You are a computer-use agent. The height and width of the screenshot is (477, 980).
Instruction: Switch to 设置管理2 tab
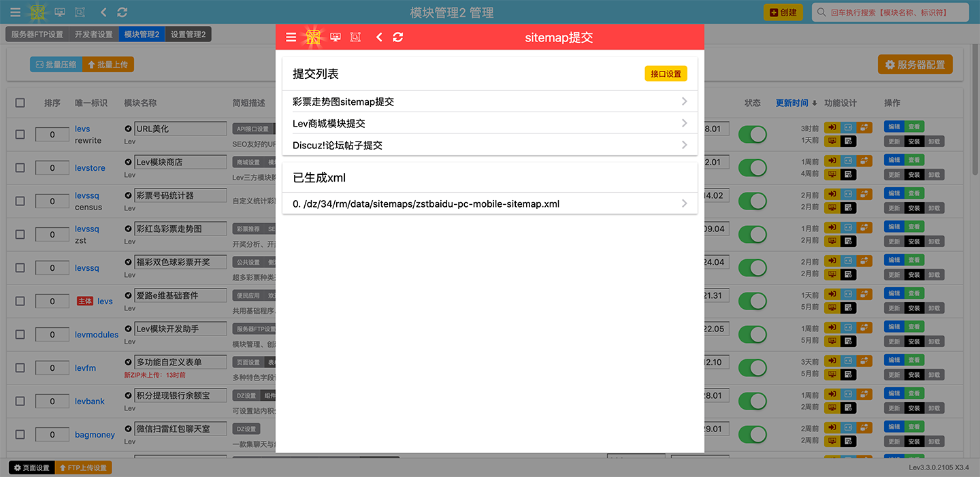click(x=188, y=34)
